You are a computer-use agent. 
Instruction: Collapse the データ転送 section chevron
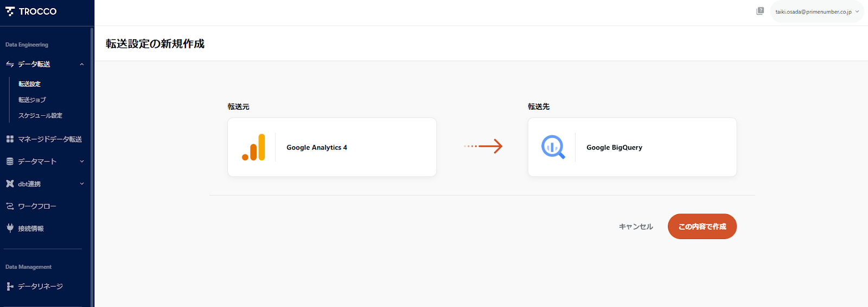[x=82, y=64]
